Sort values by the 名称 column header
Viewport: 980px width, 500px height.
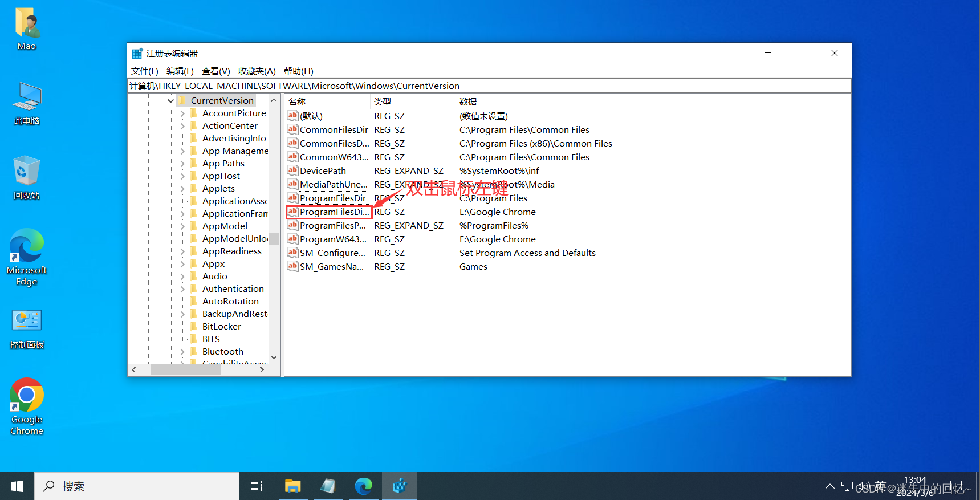pyautogui.click(x=328, y=101)
